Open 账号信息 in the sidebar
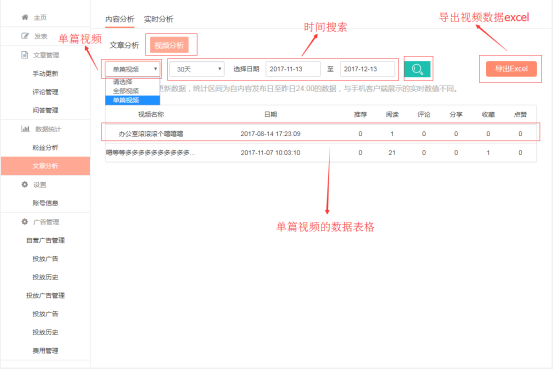This screenshot has width=554, height=369. pyautogui.click(x=45, y=203)
